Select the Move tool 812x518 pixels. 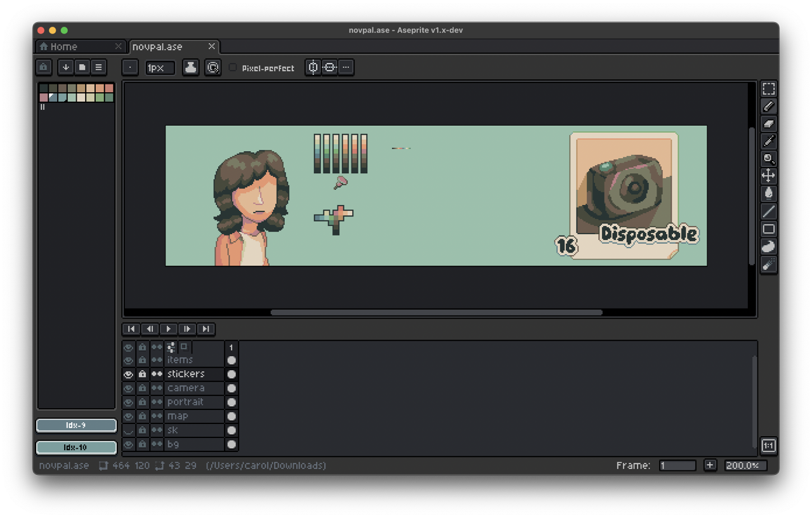768,176
